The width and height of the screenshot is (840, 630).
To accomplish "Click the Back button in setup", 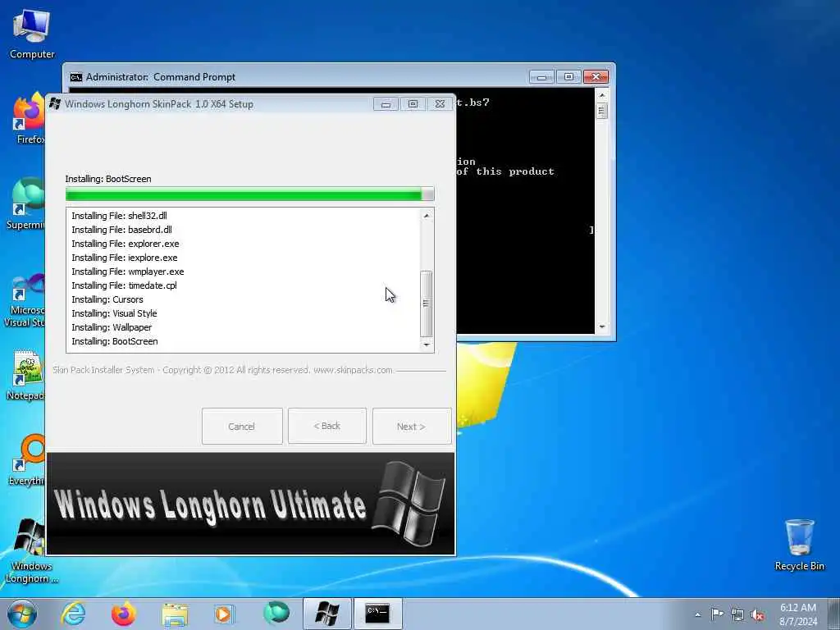I will [327, 426].
